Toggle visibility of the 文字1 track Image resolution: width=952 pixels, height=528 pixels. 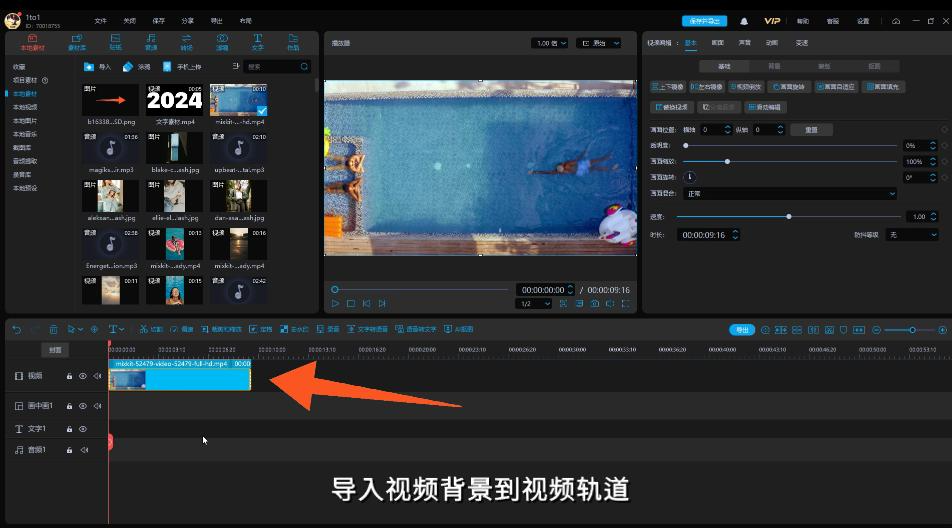pyautogui.click(x=83, y=429)
